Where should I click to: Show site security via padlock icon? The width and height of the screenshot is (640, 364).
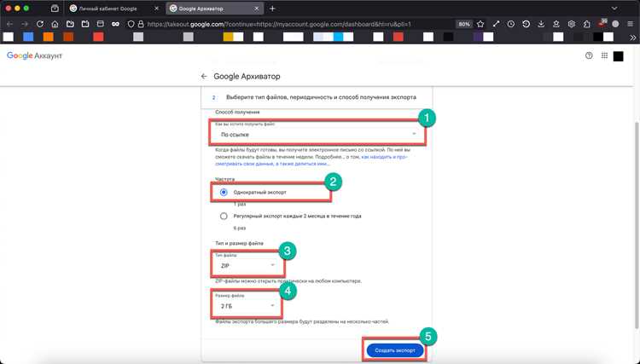tap(141, 24)
